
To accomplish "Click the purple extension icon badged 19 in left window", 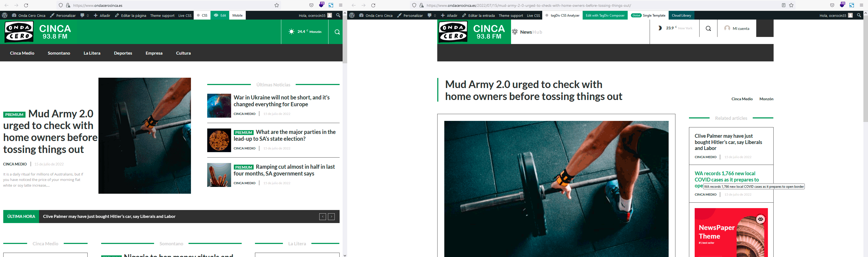I will pyautogui.click(x=321, y=5).
